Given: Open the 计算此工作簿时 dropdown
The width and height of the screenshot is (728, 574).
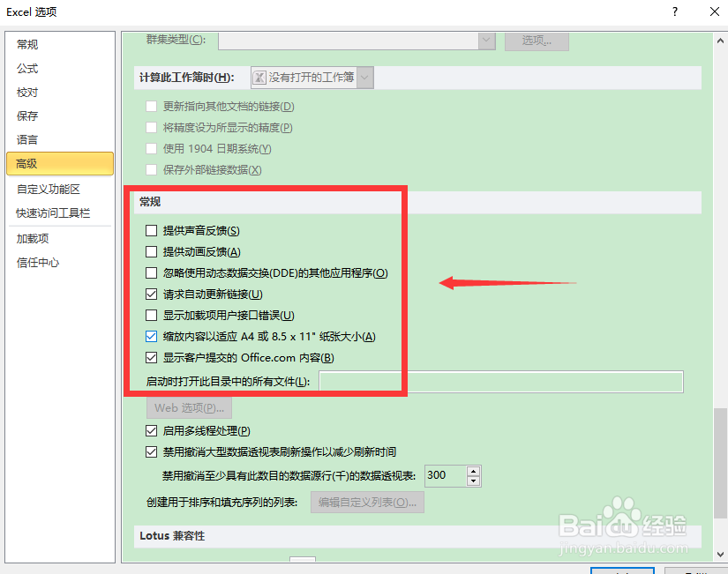Looking at the screenshot, I should click(x=364, y=77).
